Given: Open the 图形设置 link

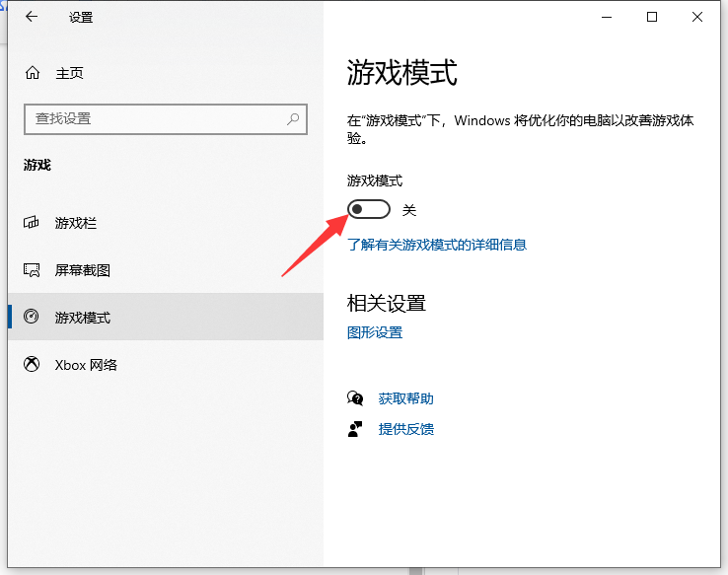Looking at the screenshot, I should pos(375,332).
